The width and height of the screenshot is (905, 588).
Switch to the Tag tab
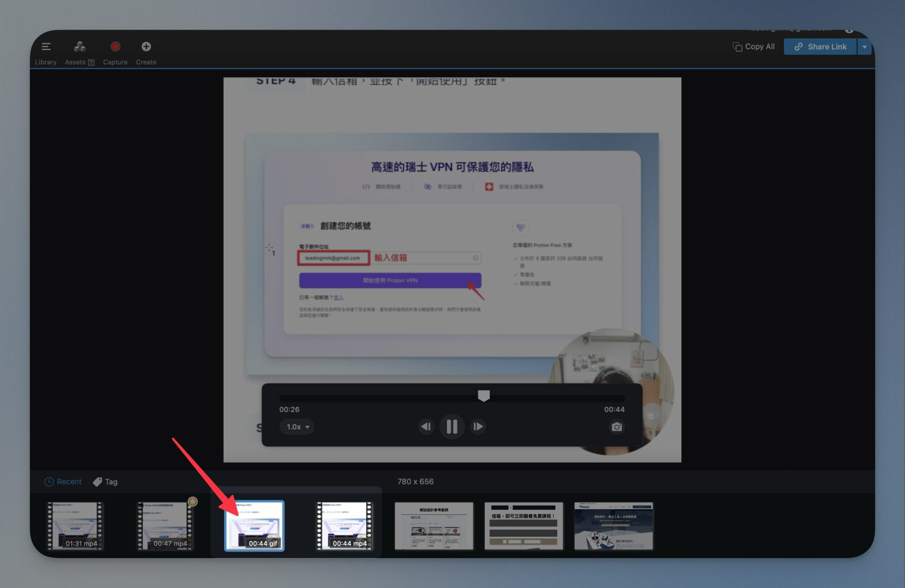105,482
